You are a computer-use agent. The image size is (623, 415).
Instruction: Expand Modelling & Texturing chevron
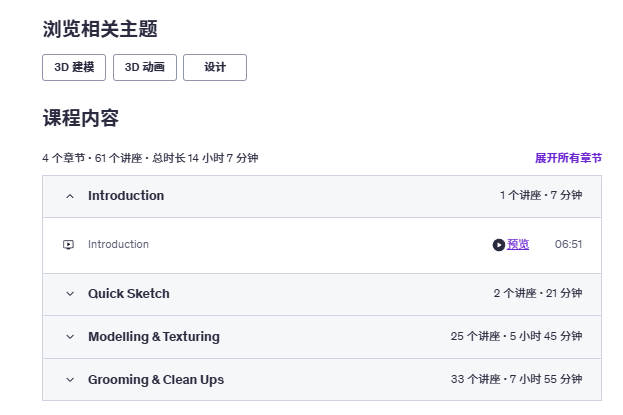[70, 337]
